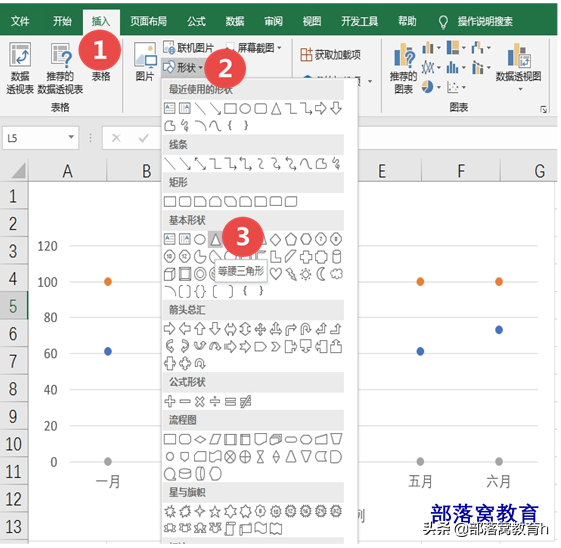Viewport: 561px width, 548px height.
Task: Pick the L-shape in Basic Shapes
Action: pos(275,256)
